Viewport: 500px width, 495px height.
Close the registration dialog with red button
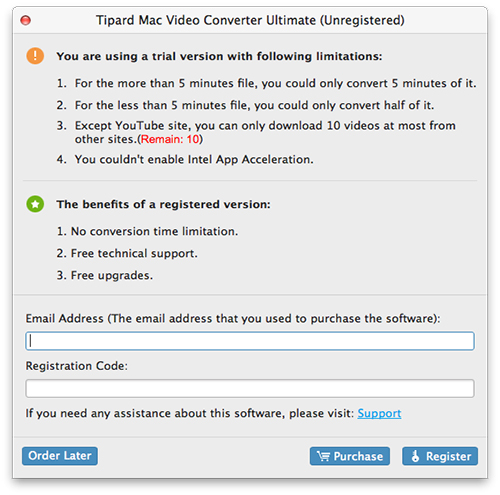click(26, 20)
